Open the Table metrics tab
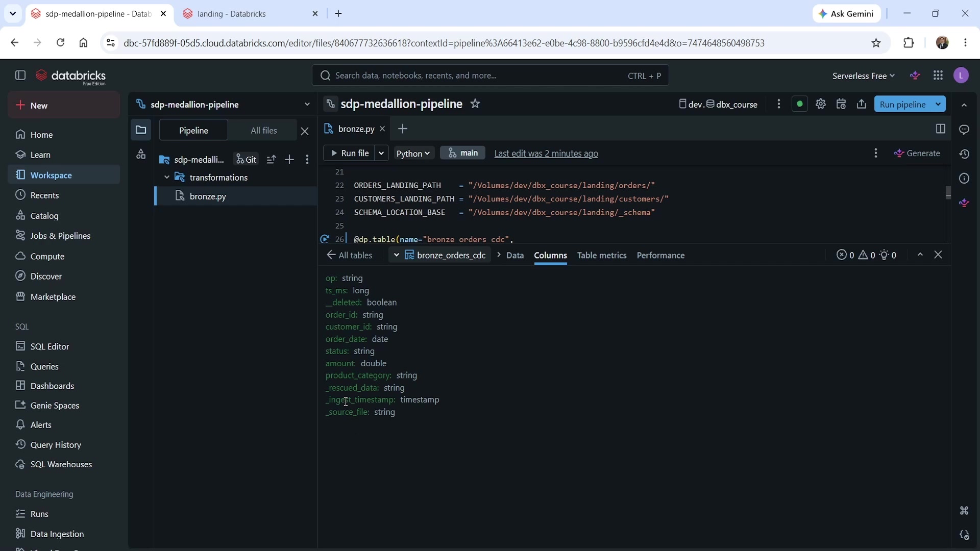980x551 pixels. [x=602, y=256]
